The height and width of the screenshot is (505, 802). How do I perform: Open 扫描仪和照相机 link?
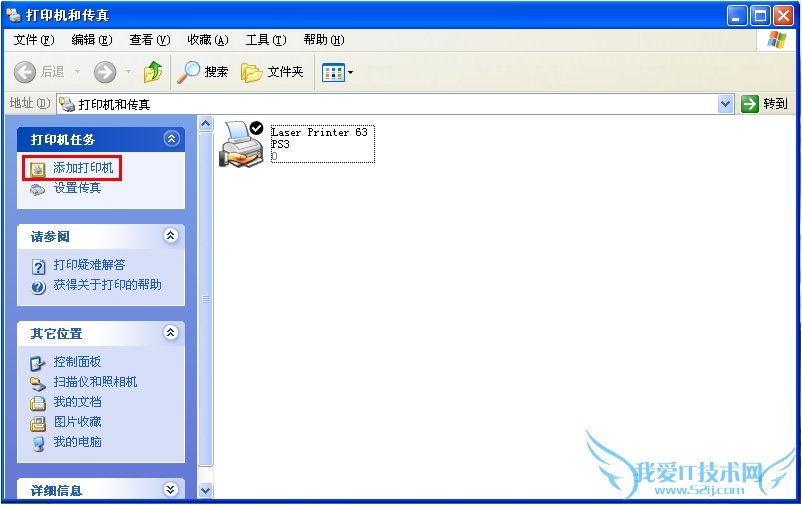pyautogui.click(x=96, y=382)
